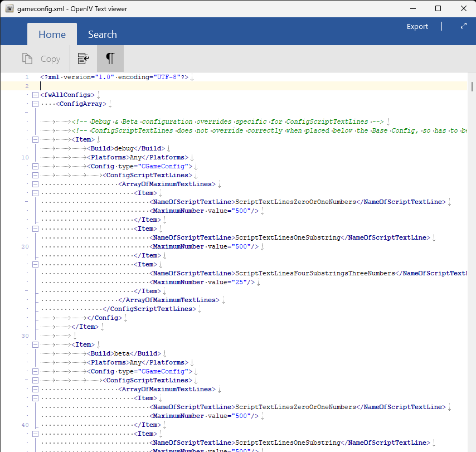Viewport: 476px width, 452px height.
Task: Fold the first ArrayOfMaximumTextLines block
Action: 35,184
